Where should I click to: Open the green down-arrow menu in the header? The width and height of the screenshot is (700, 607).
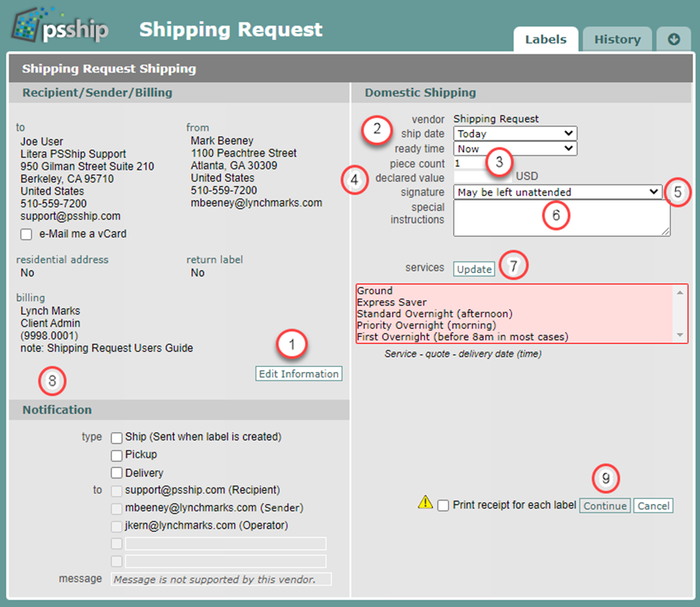[673, 39]
